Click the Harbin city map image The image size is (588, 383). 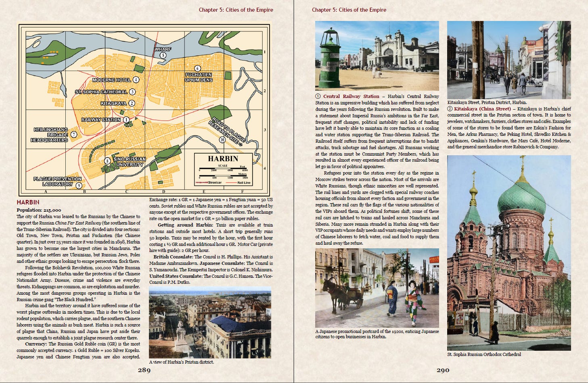pyautogui.click(x=144, y=110)
